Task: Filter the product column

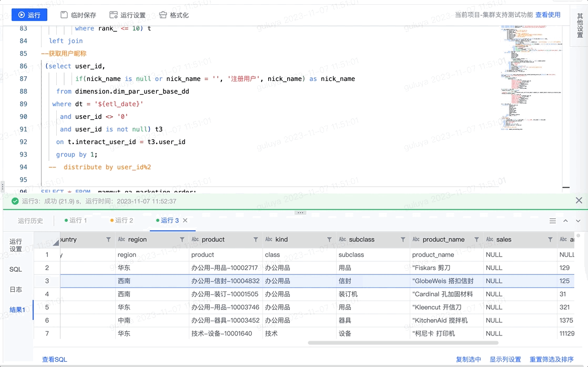Action: [x=256, y=240]
